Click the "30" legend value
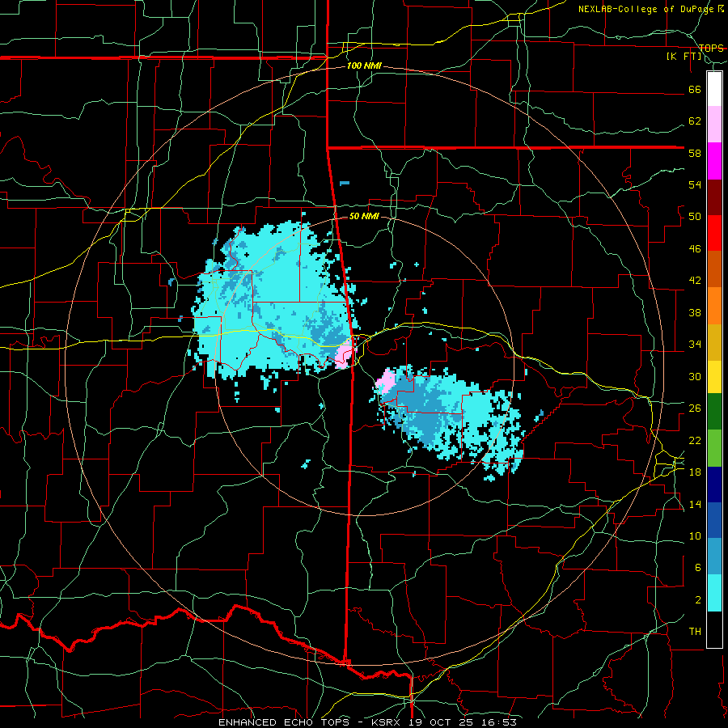The height and width of the screenshot is (728, 728). click(x=695, y=376)
